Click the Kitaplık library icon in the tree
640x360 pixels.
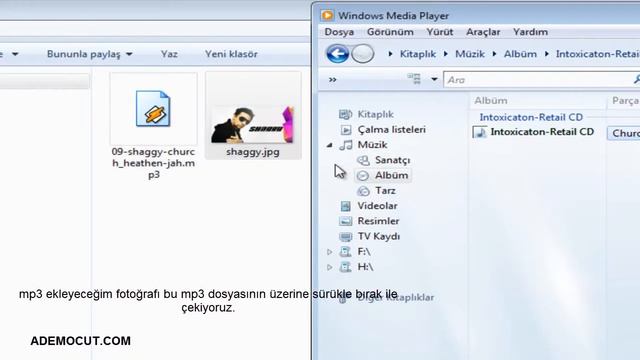[345, 114]
